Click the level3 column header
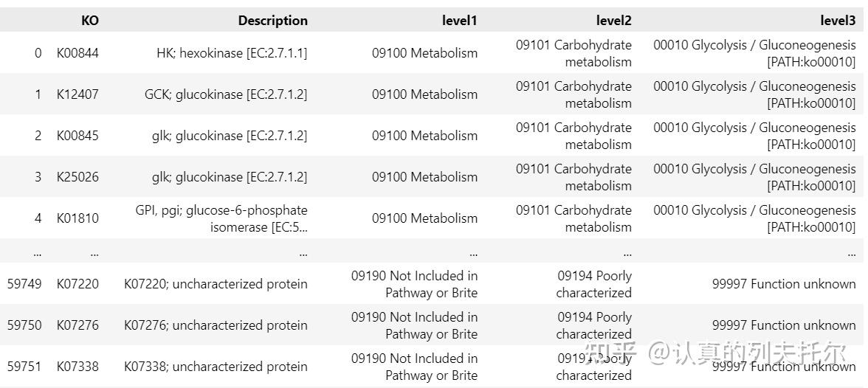The image size is (868, 388). 837,21
